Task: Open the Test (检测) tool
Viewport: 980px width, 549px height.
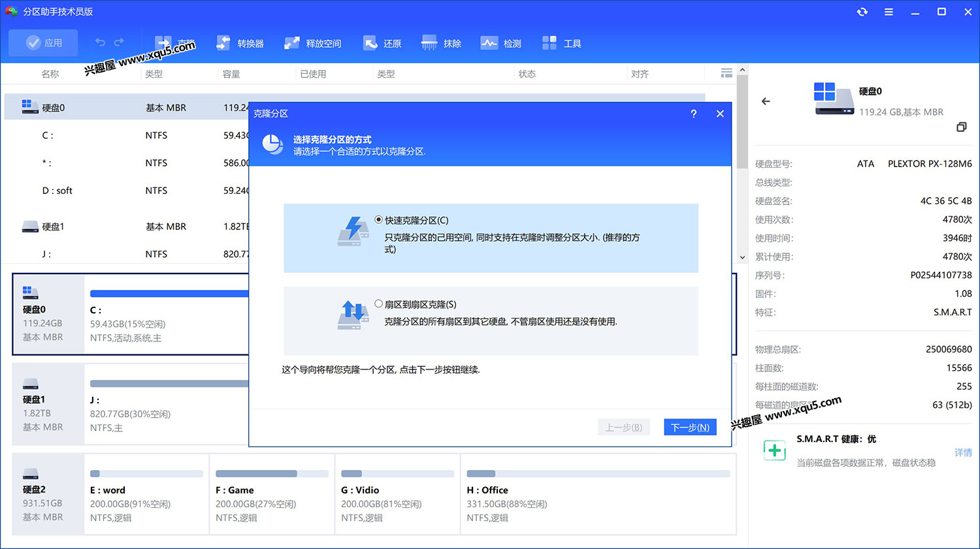Action: tap(501, 43)
